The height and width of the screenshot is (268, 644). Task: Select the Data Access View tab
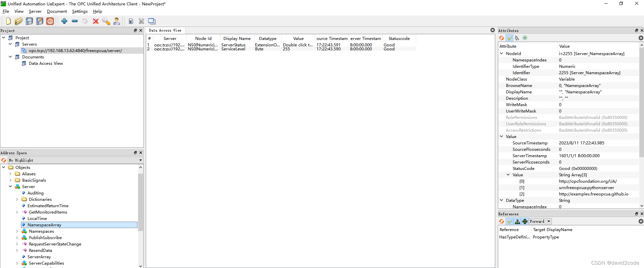[165, 31]
